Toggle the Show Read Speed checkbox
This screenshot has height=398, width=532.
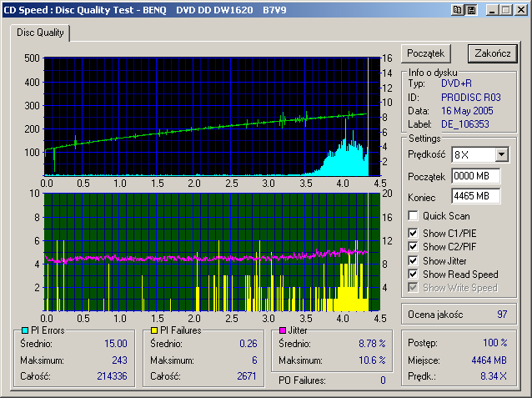point(413,274)
